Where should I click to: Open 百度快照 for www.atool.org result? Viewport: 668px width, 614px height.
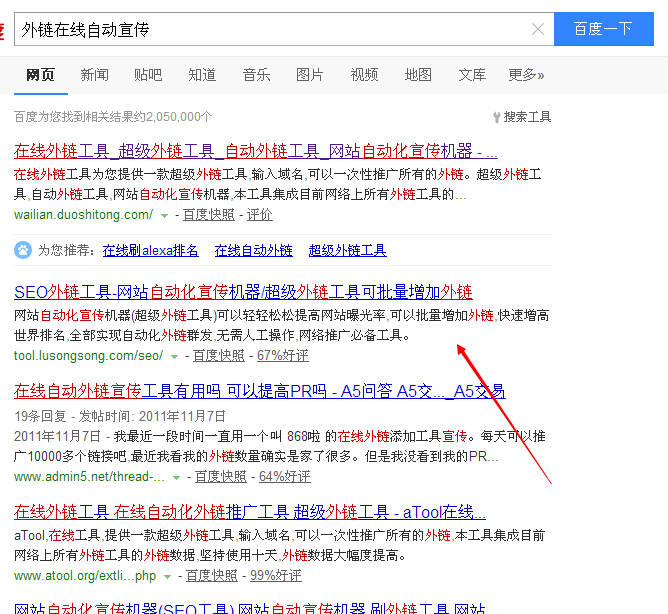tap(212, 576)
